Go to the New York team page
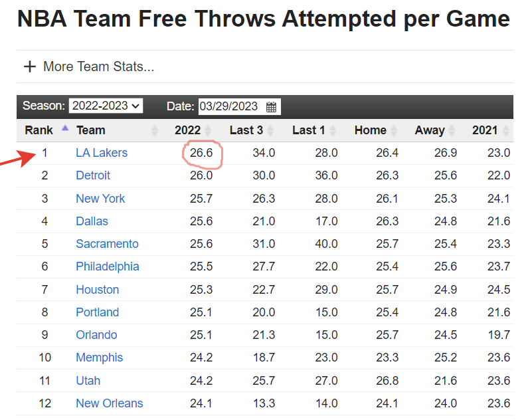This screenshot has width=532, height=420. point(100,199)
